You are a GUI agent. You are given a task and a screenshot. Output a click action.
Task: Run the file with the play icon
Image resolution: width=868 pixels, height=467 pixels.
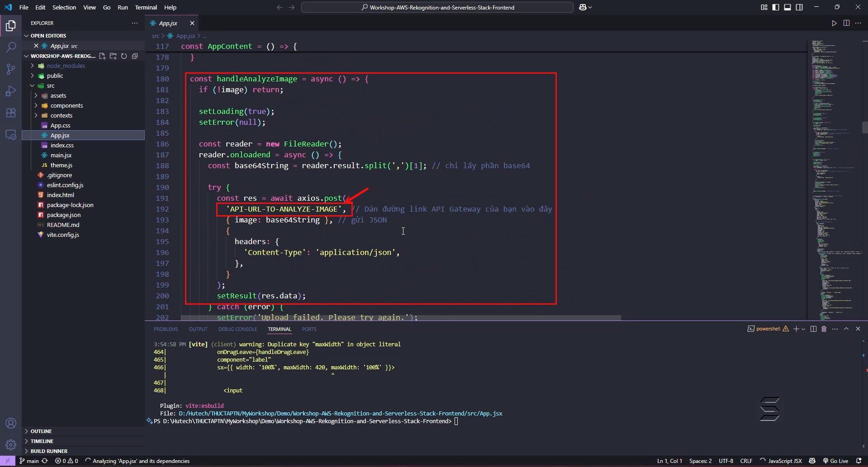coord(834,23)
